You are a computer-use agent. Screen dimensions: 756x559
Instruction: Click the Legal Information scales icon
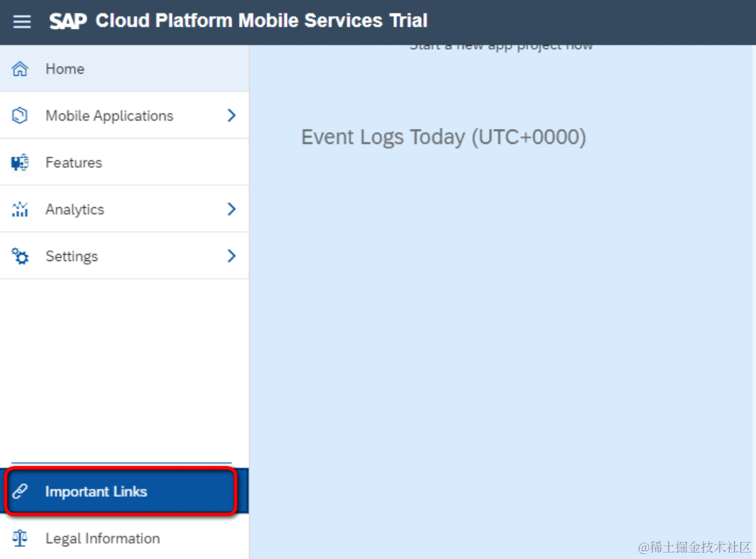20,538
